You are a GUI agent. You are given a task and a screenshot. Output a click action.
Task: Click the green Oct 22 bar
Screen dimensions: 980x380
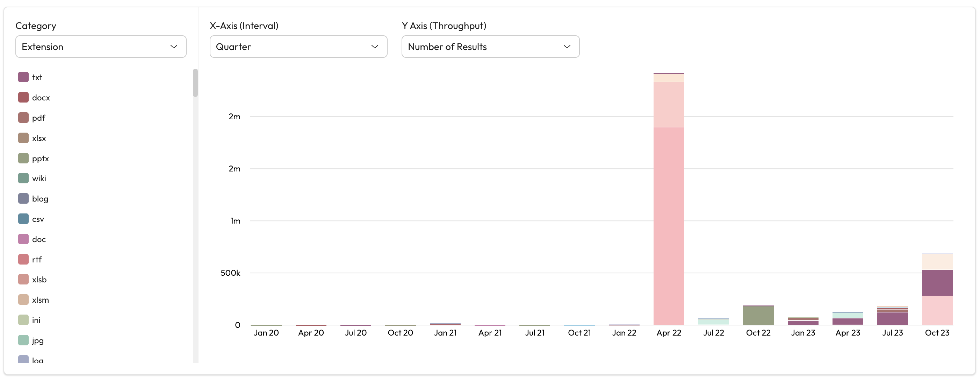(758, 315)
